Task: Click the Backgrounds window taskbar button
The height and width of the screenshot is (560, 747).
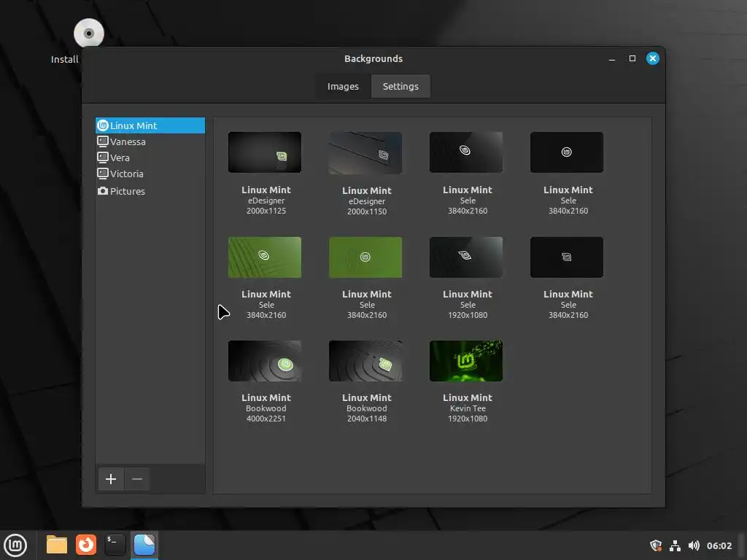Action: point(144,545)
